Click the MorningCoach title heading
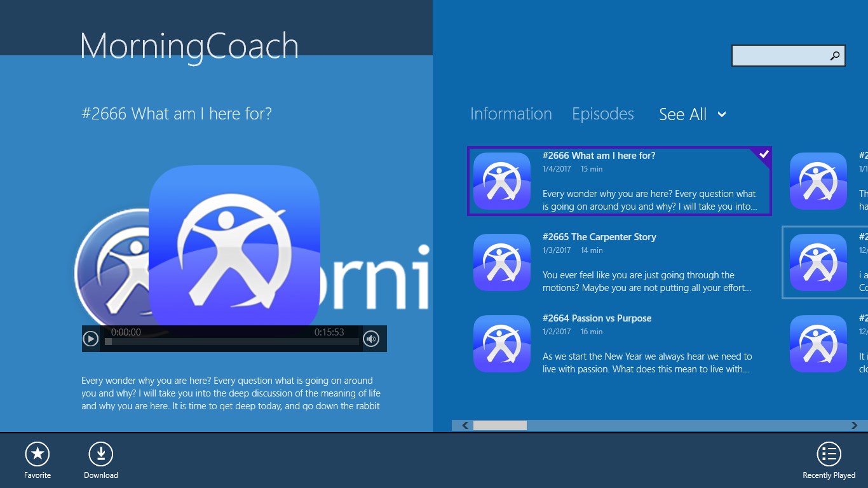Screen dimensions: 868x488 [x=189, y=46]
